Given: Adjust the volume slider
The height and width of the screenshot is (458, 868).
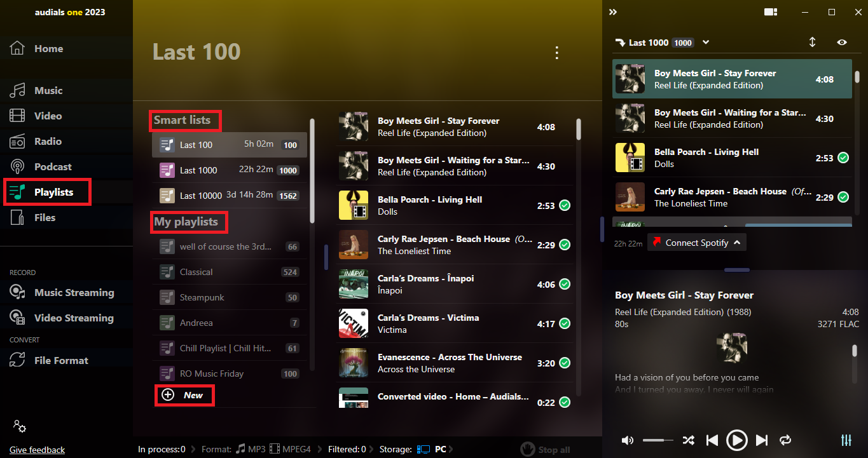Looking at the screenshot, I should click(658, 440).
